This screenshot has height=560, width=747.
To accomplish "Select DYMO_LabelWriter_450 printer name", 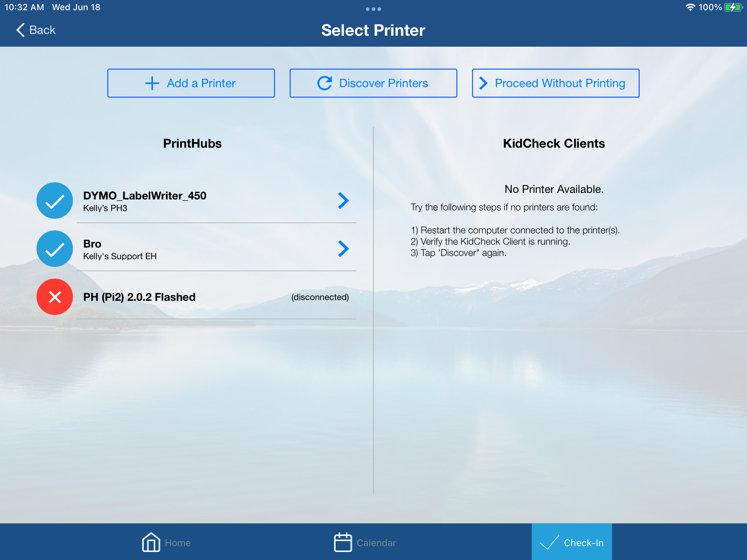I will (x=145, y=196).
